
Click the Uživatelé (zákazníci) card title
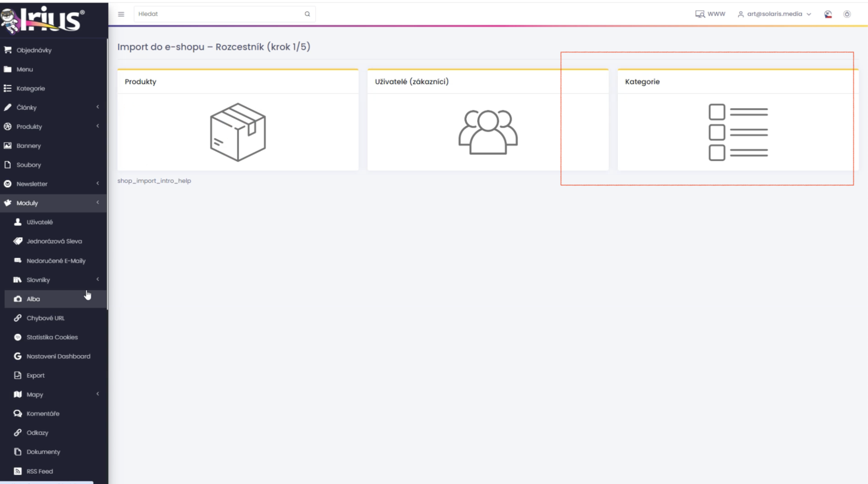[412, 81]
